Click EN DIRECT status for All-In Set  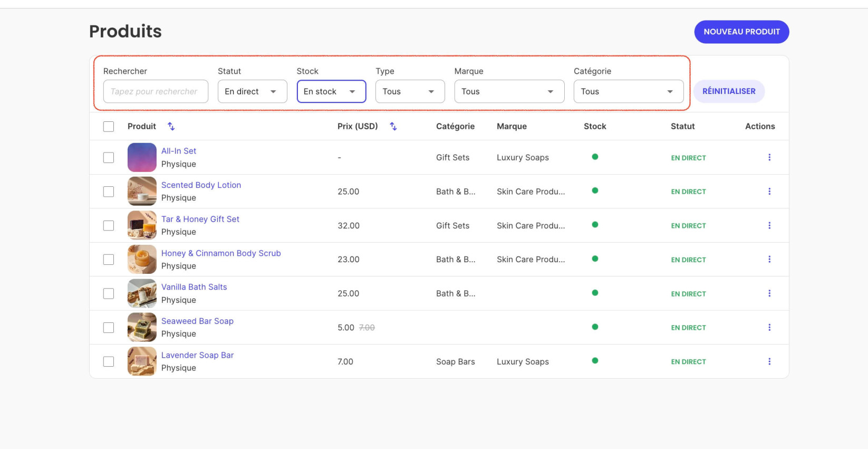(x=688, y=158)
